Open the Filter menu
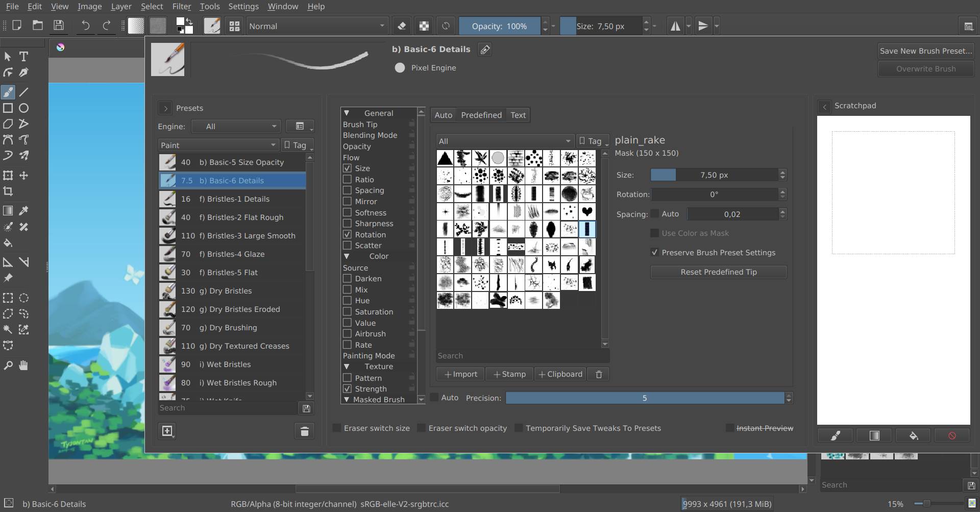This screenshot has height=512, width=980. click(x=182, y=6)
